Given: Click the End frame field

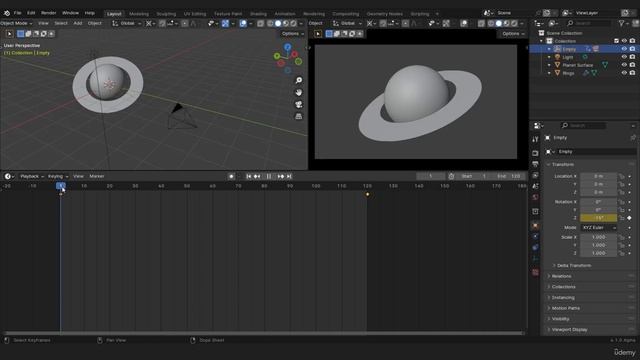Looking at the screenshot, I should tap(509, 176).
